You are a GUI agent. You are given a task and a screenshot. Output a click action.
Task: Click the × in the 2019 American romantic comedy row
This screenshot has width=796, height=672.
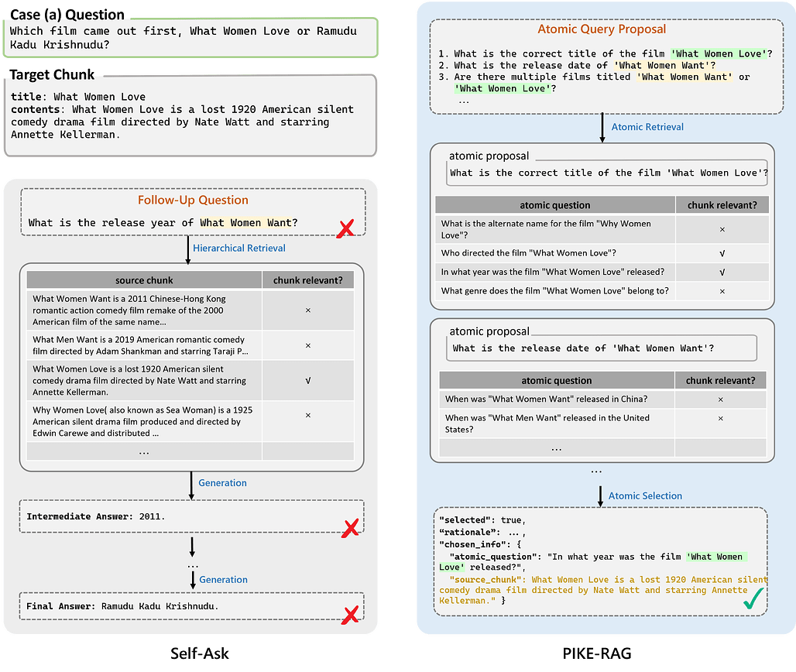pos(307,345)
